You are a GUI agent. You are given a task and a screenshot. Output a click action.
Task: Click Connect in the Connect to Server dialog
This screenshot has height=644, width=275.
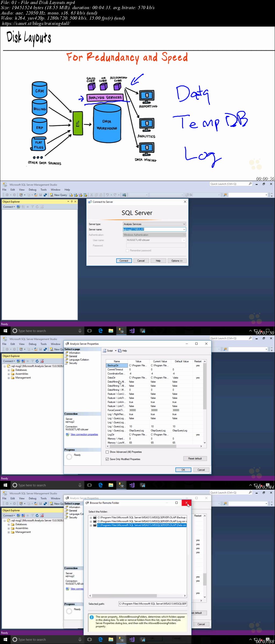(x=124, y=261)
